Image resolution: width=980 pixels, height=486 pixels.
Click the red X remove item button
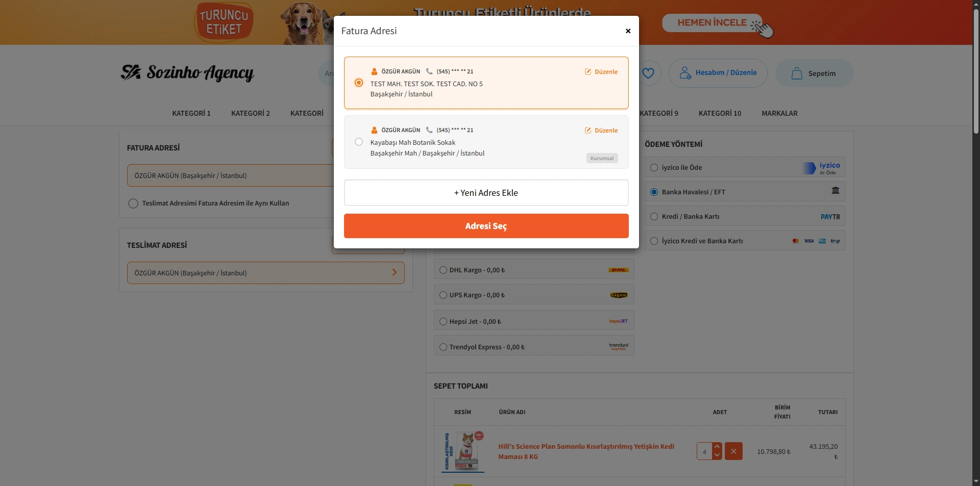pos(733,451)
